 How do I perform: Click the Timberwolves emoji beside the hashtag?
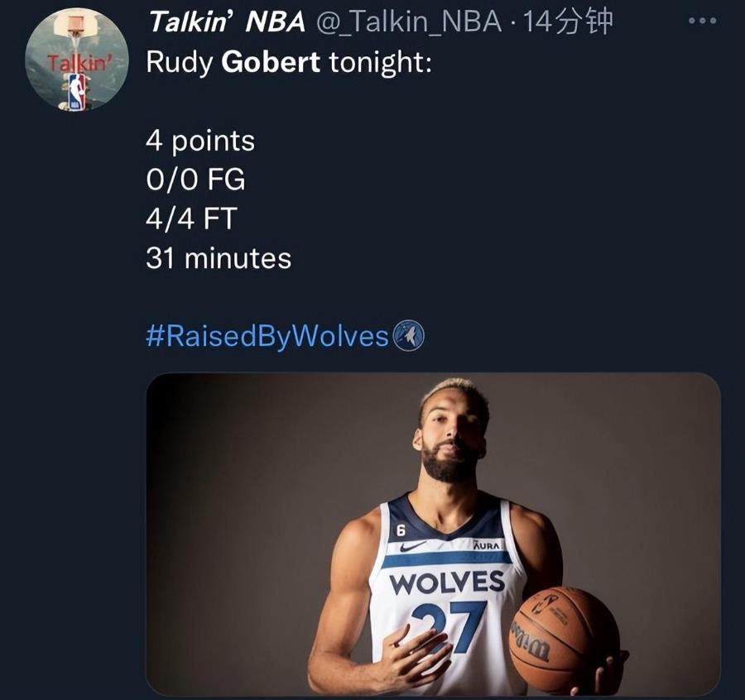click(408, 336)
